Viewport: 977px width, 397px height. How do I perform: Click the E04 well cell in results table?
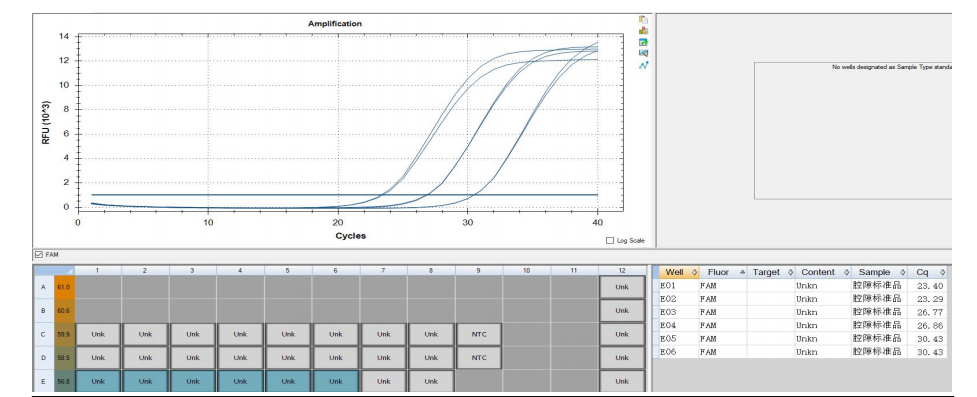(x=679, y=325)
